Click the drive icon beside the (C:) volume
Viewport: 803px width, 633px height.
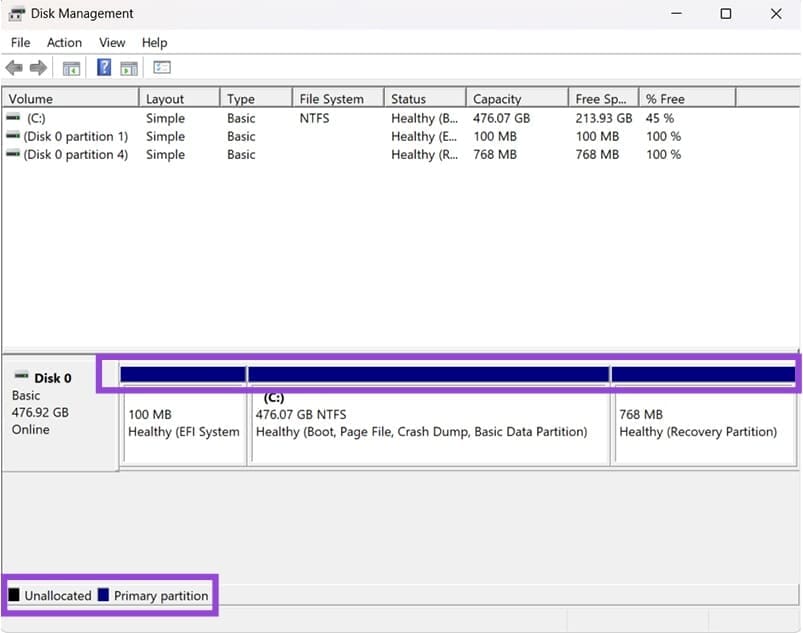point(11,117)
